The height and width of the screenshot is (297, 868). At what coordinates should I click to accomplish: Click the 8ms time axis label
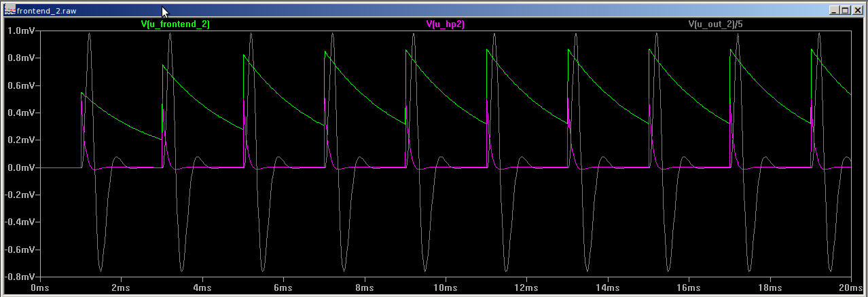point(365,287)
